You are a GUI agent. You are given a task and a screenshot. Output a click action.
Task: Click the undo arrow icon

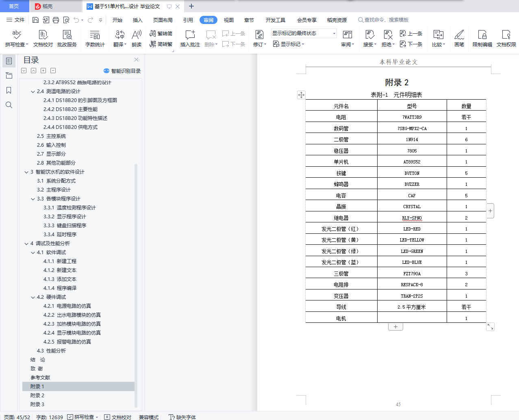point(76,20)
